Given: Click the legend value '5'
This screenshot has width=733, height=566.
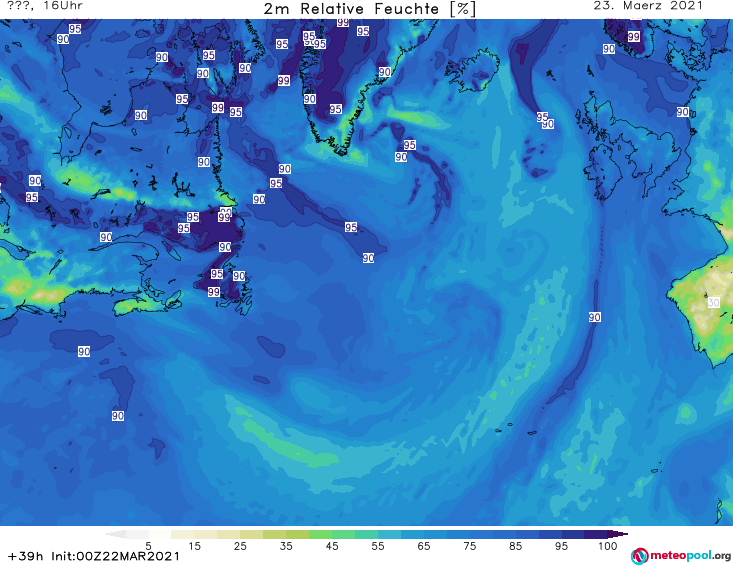Looking at the screenshot, I should pos(148,545).
